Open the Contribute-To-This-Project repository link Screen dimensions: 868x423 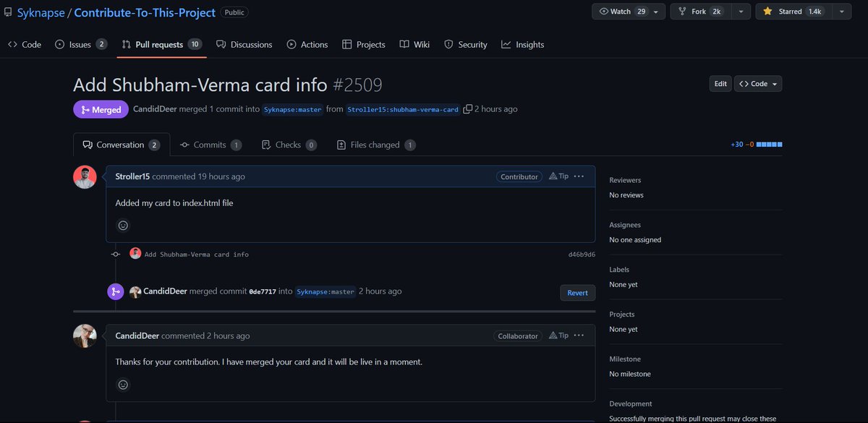coord(145,12)
